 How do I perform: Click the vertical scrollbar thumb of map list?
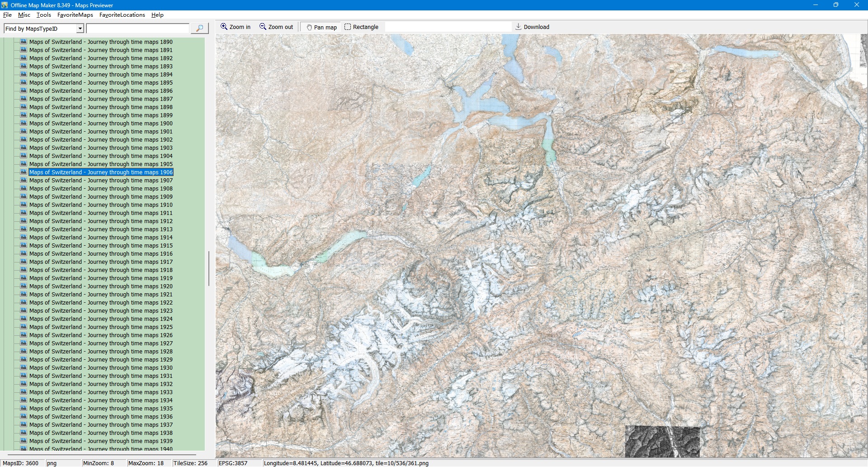[x=208, y=268]
